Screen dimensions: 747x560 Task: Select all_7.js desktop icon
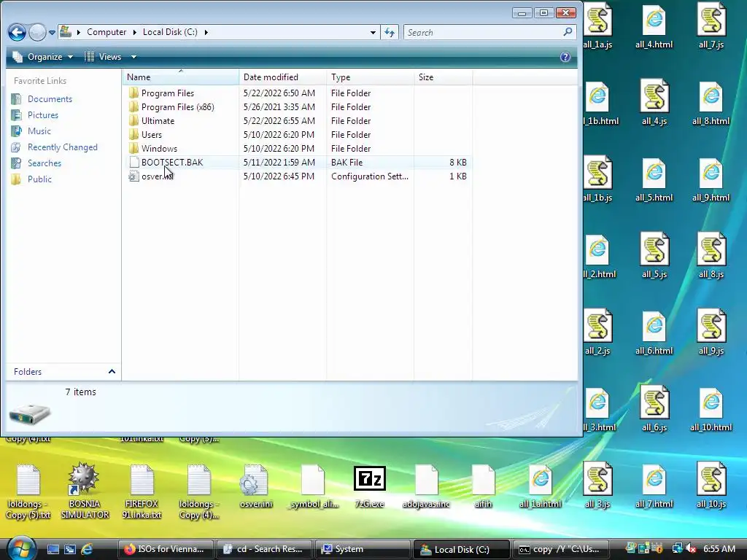(x=711, y=27)
